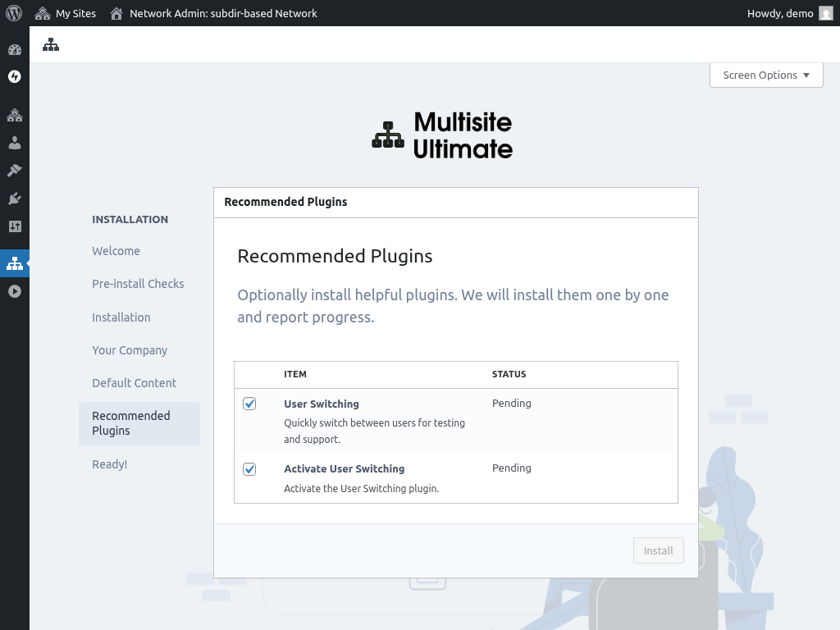
Task: Click the Multisite Ultimate logo
Action: pos(442,135)
